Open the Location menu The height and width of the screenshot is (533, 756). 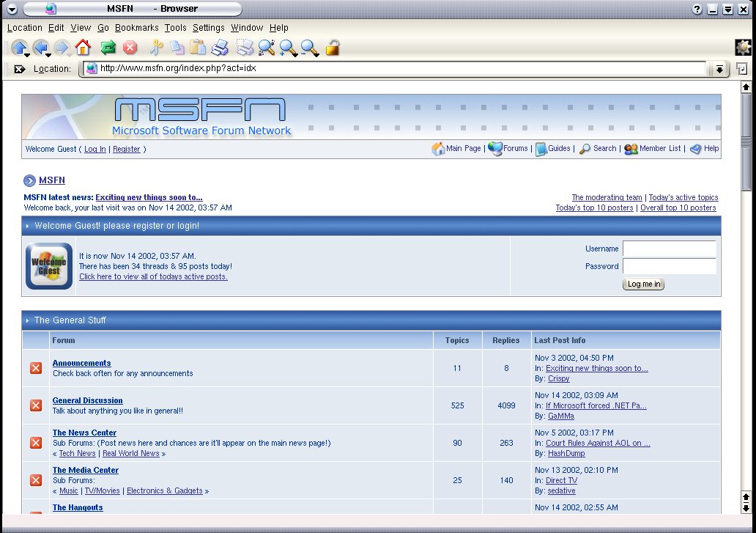pyautogui.click(x=25, y=28)
